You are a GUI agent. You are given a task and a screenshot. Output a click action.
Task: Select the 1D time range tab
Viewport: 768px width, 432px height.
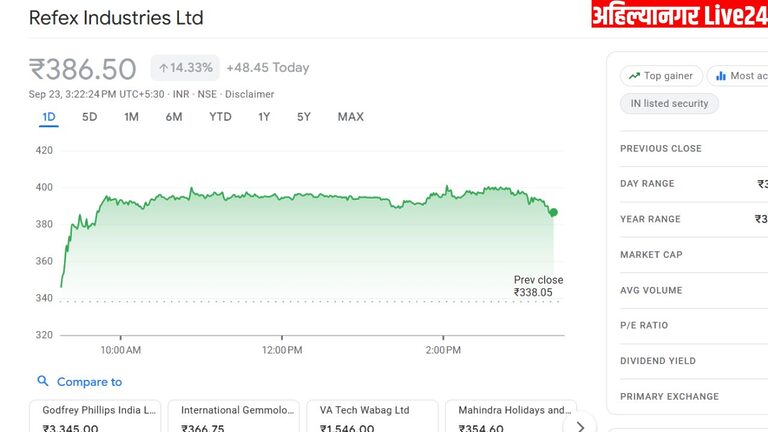point(48,117)
